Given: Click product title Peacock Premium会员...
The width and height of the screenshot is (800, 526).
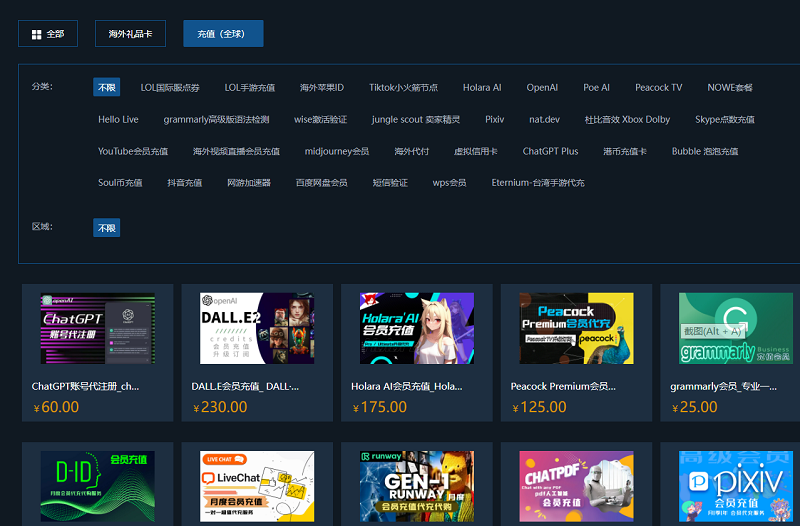Looking at the screenshot, I should [x=563, y=386].
